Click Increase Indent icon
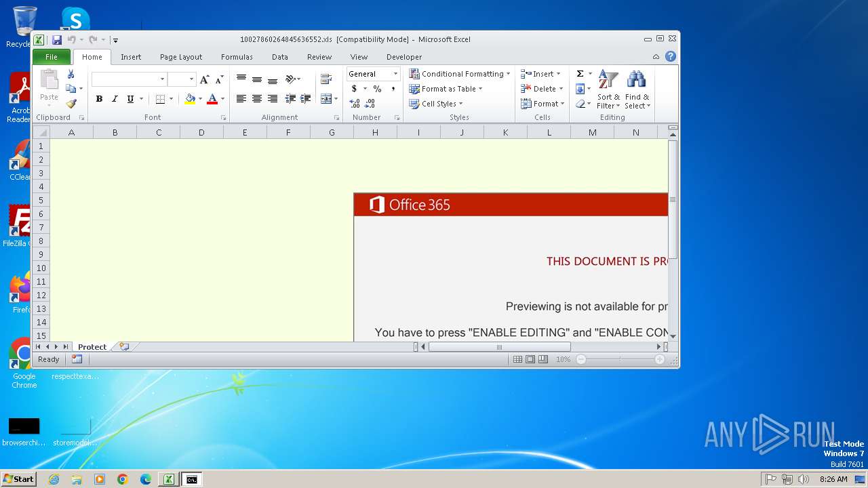Screen dimensions: 868x488 (x=306, y=99)
